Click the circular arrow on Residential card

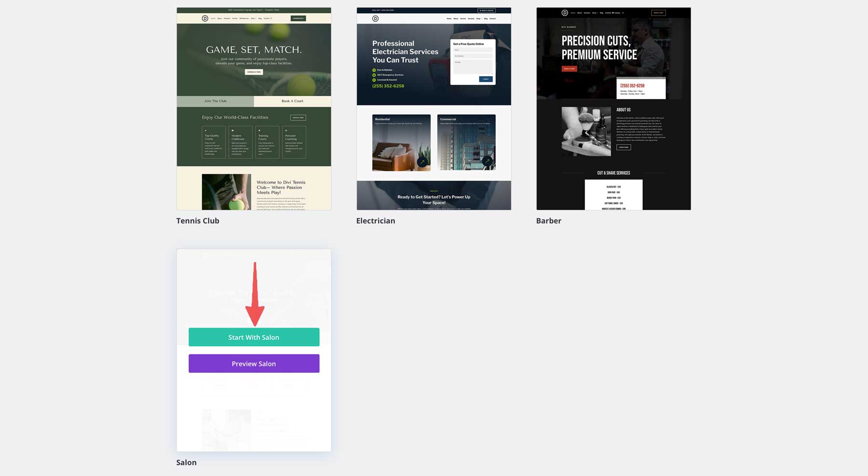click(422, 162)
